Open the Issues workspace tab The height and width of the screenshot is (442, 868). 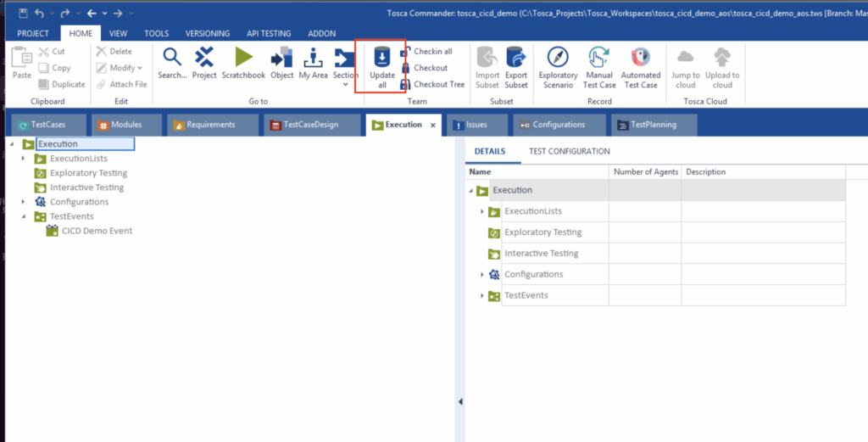(477, 125)
